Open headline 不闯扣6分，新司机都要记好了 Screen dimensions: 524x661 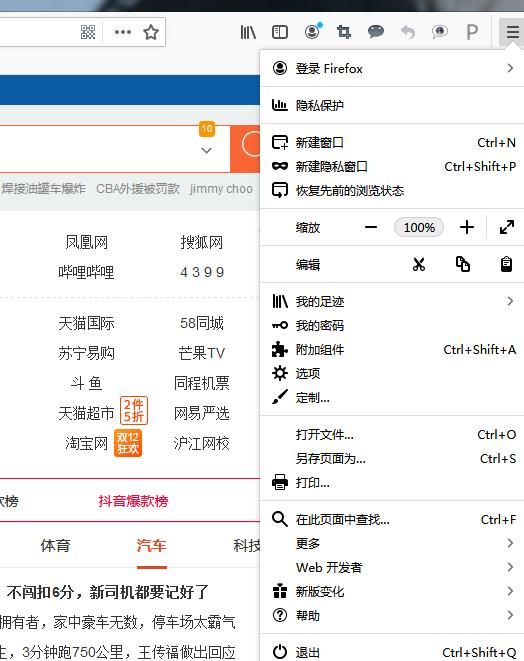click(x=107, y=592)
